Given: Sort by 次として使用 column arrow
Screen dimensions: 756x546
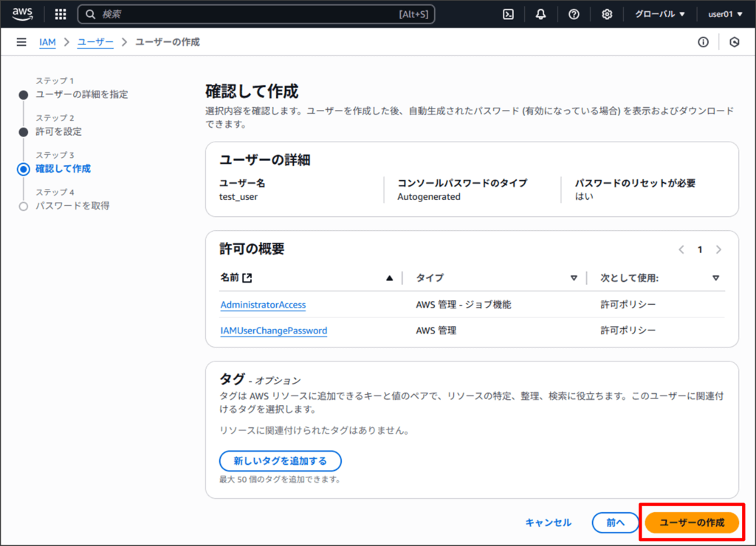Looking at the screenshot, I should tap(715, 278).
